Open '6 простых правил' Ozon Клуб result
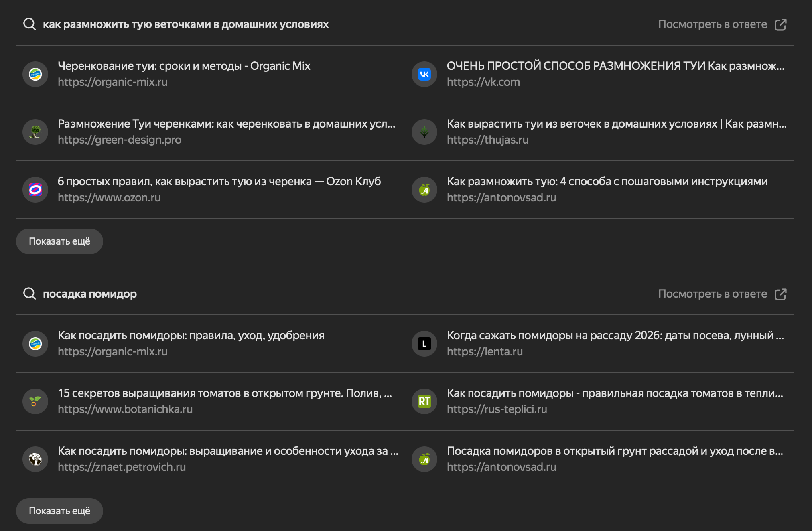 click(219, 181)
